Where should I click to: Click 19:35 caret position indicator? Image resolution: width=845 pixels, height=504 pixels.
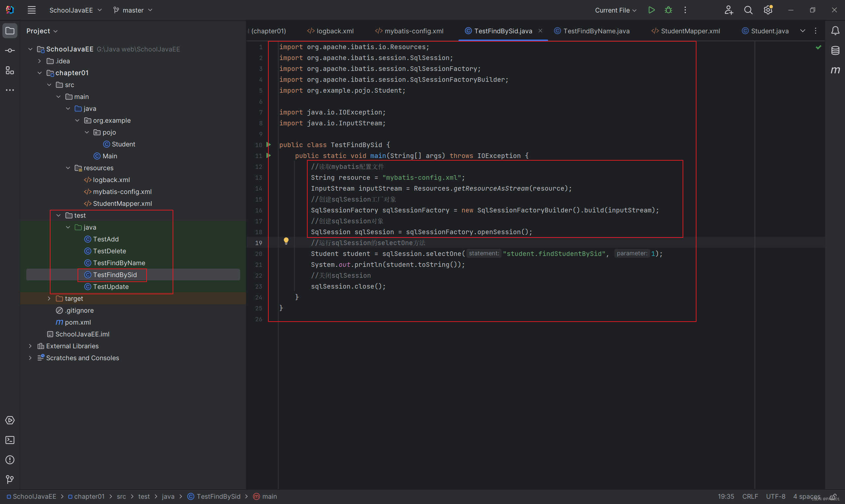[726, 496]
